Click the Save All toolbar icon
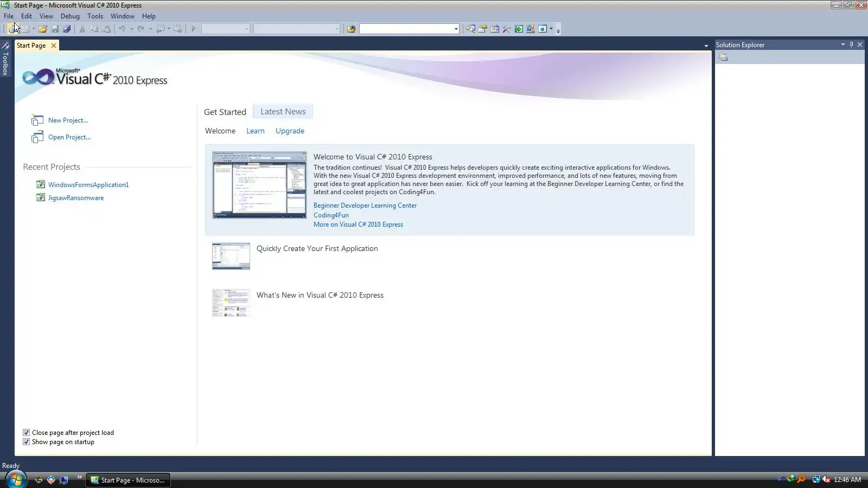The height and width of the screenshot is (488, 868). click(x=67, y=29)
